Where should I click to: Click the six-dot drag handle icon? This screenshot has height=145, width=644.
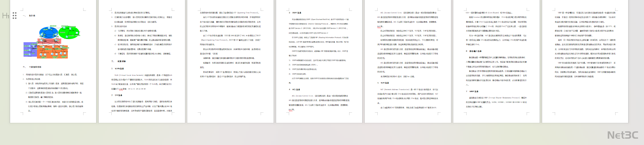[15, 16]
